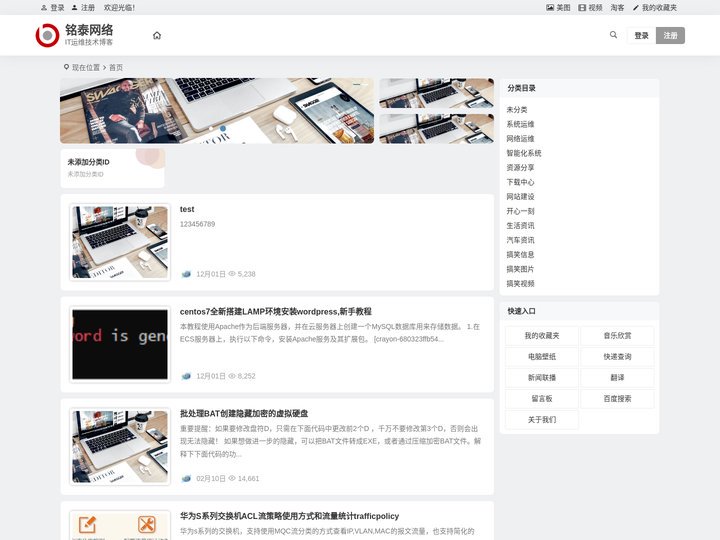Click the user icon next to 注册 in the top bar

[74, 7]
